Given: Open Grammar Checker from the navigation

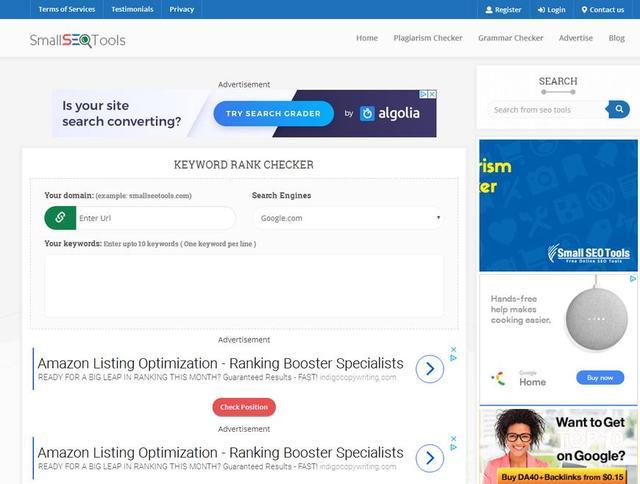Looking at the screenshot, I should point(511,38).
